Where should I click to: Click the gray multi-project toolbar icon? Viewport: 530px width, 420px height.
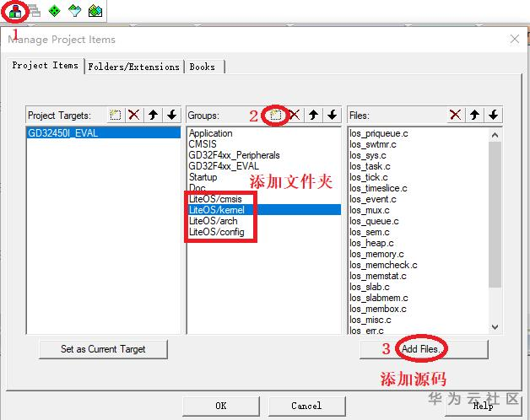point(34,11)
